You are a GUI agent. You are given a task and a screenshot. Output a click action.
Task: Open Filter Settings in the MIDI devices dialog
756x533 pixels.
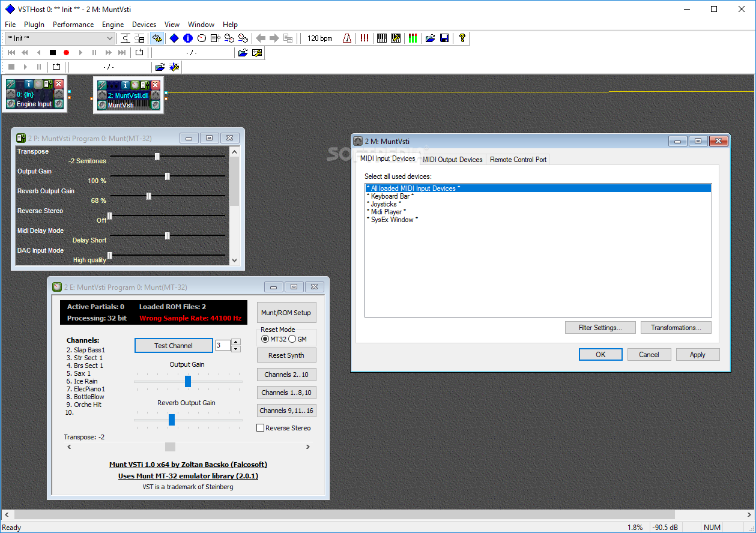tap(600, 328)
